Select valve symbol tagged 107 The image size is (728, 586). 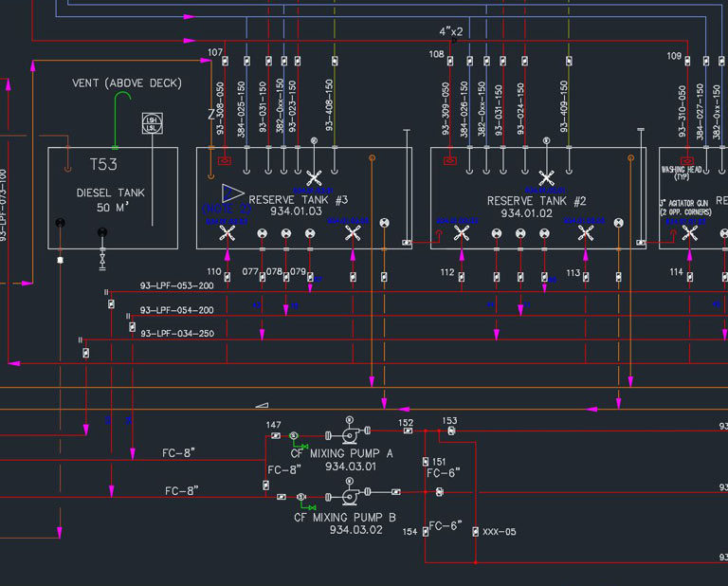click(226, 61)
